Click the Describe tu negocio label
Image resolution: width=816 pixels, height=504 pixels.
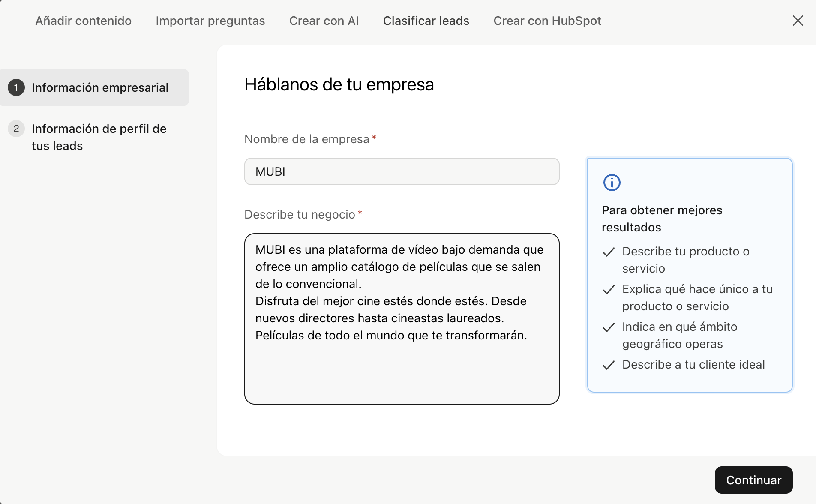[300, 214]
